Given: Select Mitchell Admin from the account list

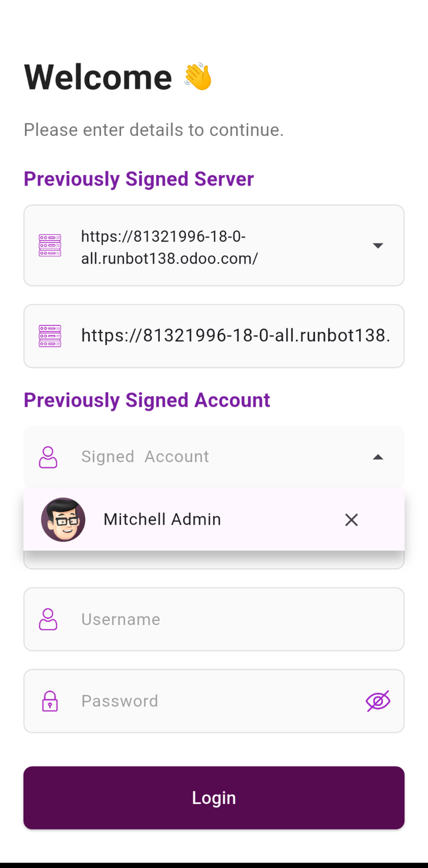Looking at the screenshot, I should coord(162,520).
